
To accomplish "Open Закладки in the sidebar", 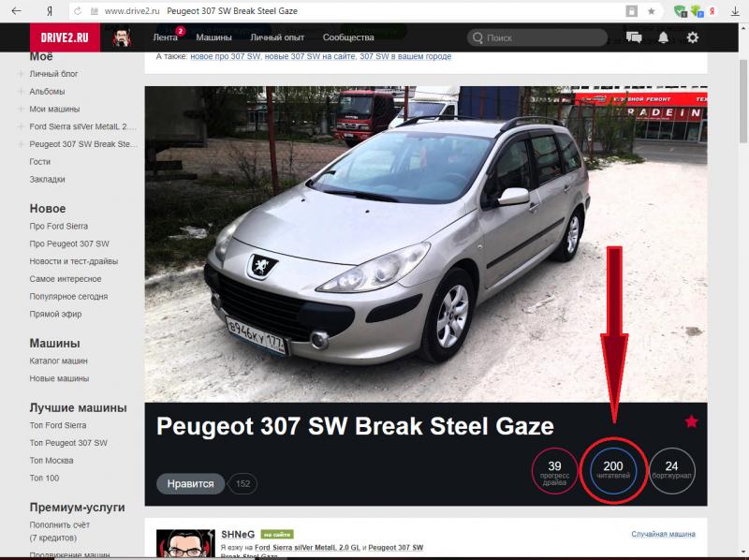I will tap(48, 179).
